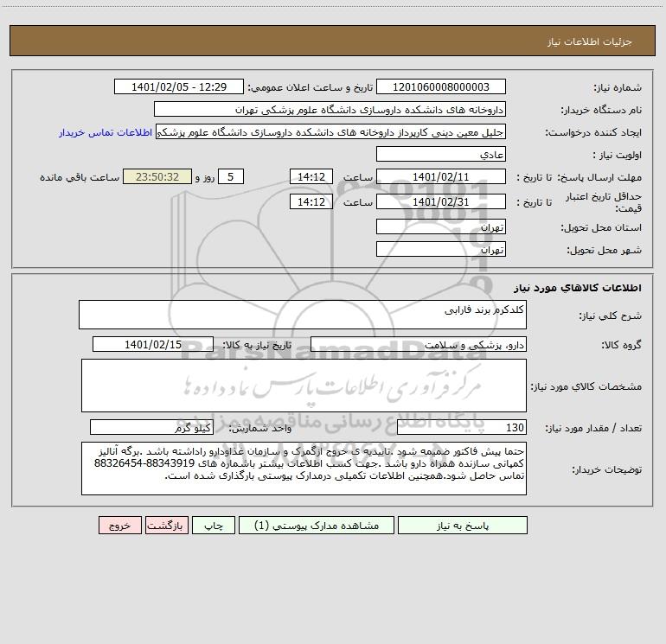Click the quantity field 130
Viewport: 666px width, 644px height.
462,428
